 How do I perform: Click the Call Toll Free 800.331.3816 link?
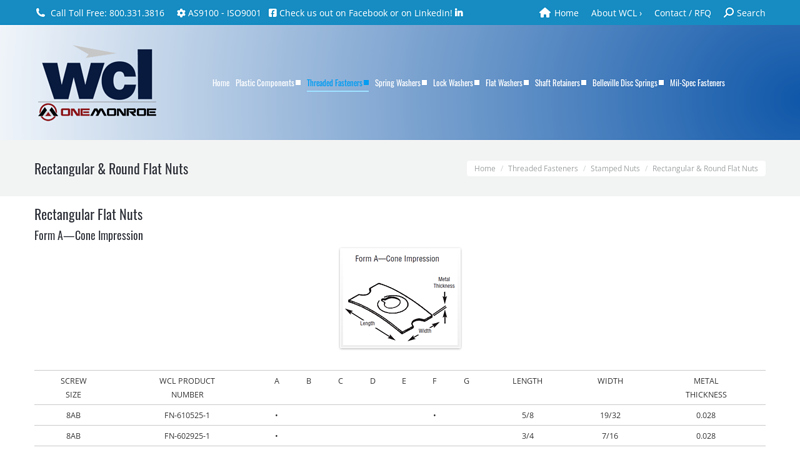coord(107,13)
